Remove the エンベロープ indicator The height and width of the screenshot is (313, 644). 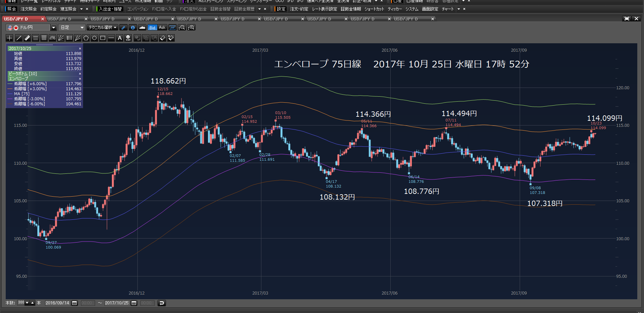tap(80, 79)
